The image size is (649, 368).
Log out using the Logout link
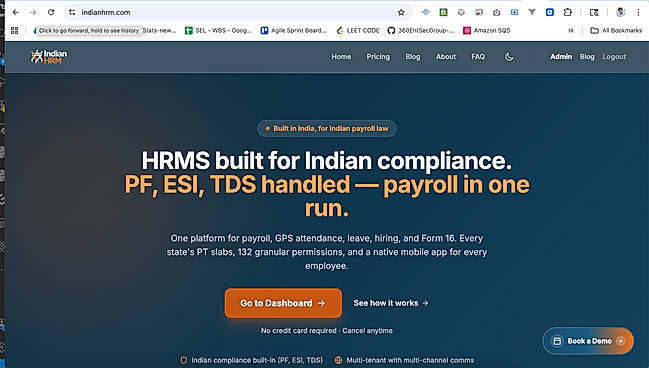coord(614,57)
